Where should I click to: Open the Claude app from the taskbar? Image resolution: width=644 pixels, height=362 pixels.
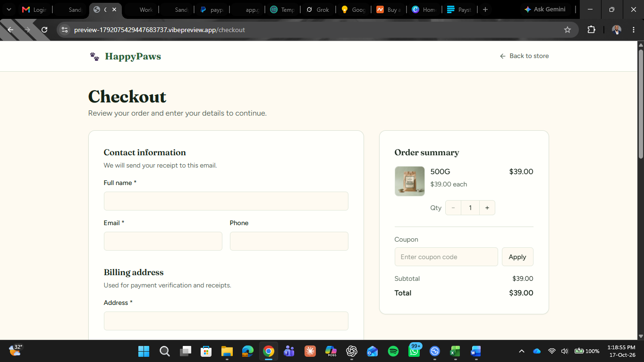[310, 351]
